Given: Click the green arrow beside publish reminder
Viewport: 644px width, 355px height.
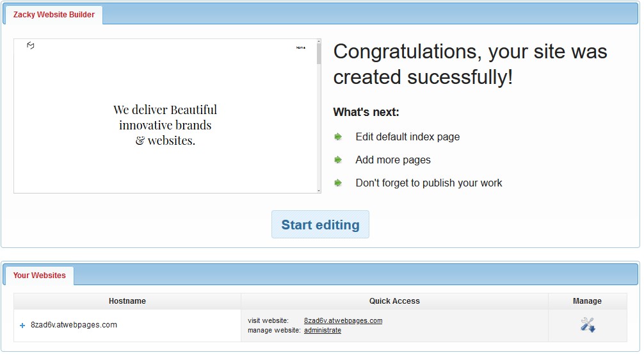Looking at the screenshot, I should point(338,183).
